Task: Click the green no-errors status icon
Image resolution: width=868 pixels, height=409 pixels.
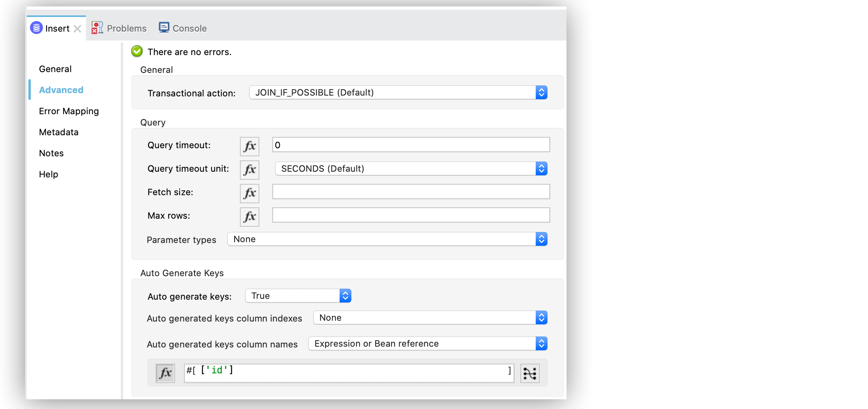Action: pyautogui.click(x=137, y=51)
